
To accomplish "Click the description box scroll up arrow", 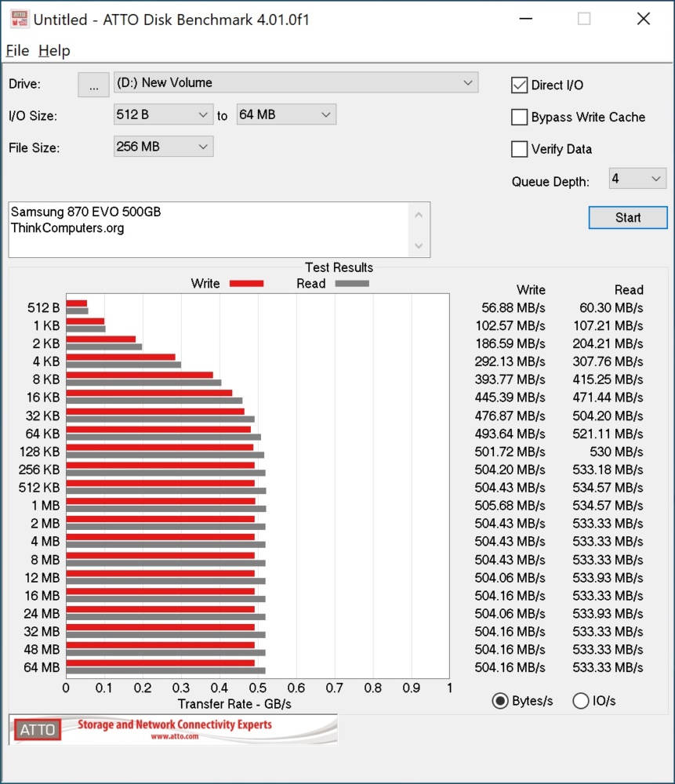I will [x=419, y=215].
